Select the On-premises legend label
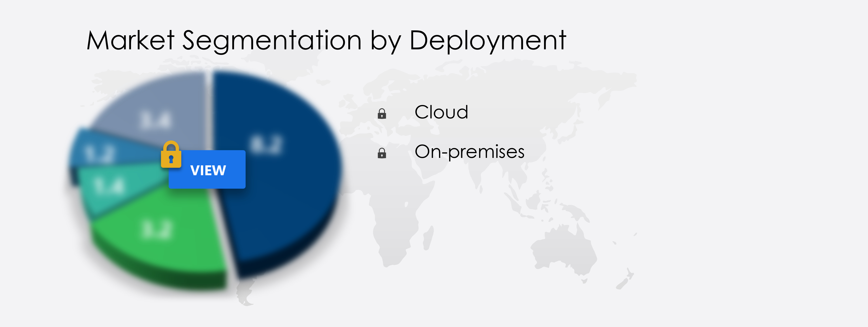This screenshot has height=327, width=868. coord(469,152)
